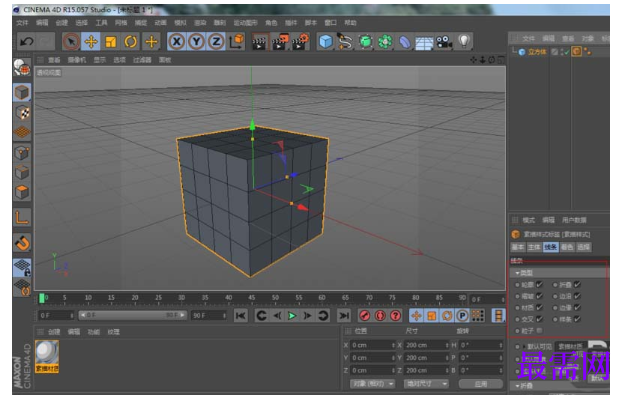
Task: Click the green generator cube icon
Action: coord(365,41)
